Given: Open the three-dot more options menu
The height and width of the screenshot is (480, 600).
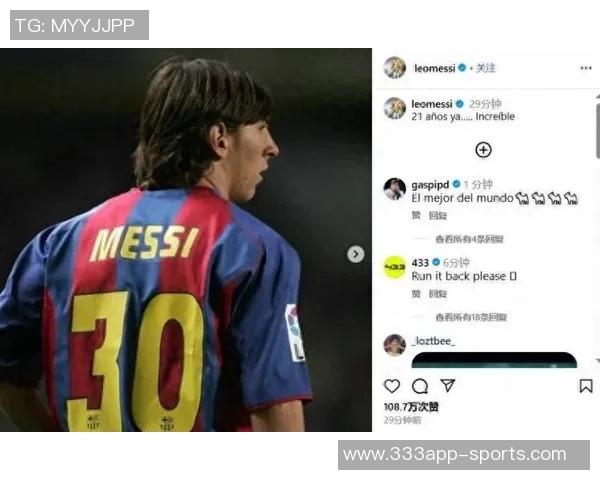Looking at the screenshot, I should [585, 68].
